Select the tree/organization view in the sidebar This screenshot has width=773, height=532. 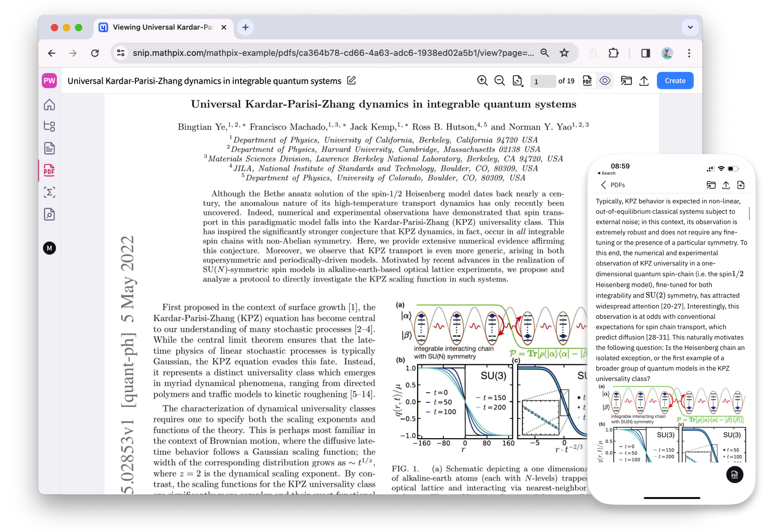point(49,126)
